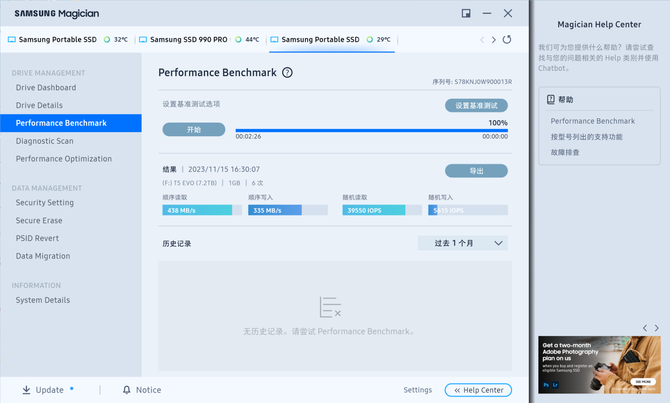Image resolution: width=670 pixels, height=403 pixels.
Task: Open the Notice bell icon
Action: [127, 390]
